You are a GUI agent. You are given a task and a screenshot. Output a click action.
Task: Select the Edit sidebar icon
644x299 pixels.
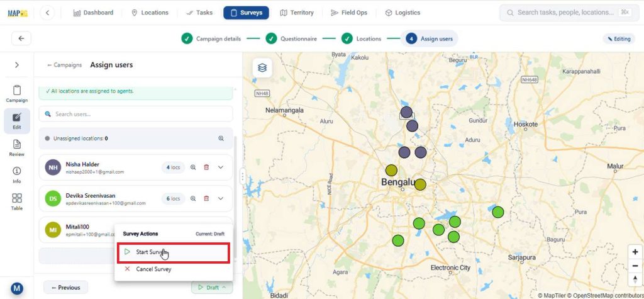coord(17,121)
